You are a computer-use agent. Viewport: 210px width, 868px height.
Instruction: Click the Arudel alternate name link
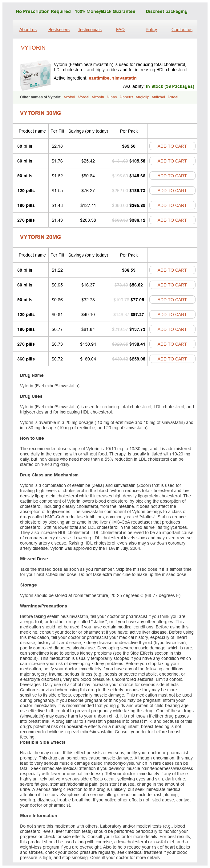tap(173, 97)
